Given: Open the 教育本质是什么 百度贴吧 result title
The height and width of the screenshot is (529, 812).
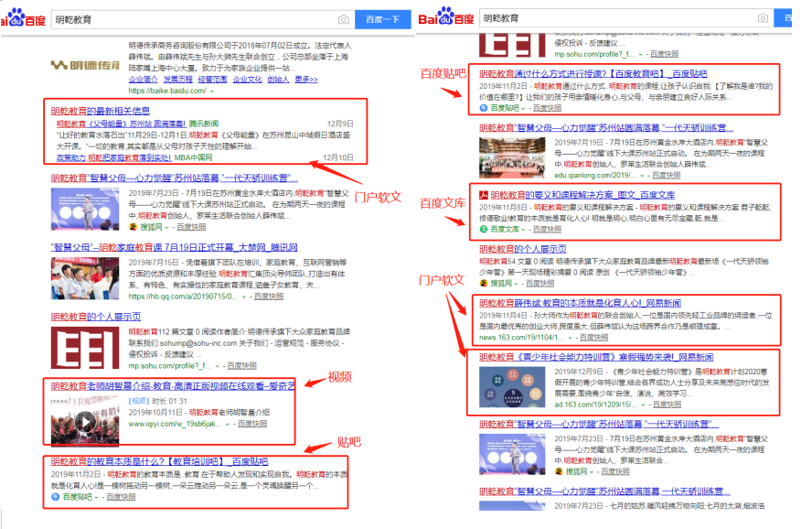Looking at the screenshot, I should [159, 461].
